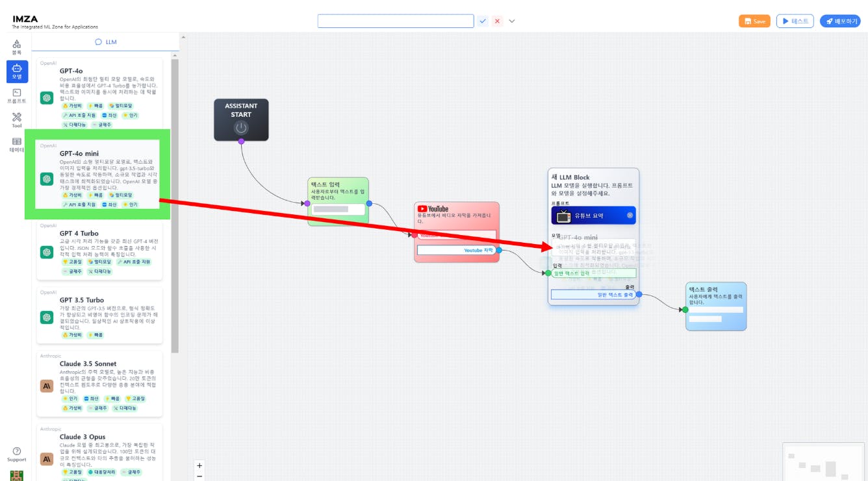Click the 배포하기 deploy button

[840, 21]
